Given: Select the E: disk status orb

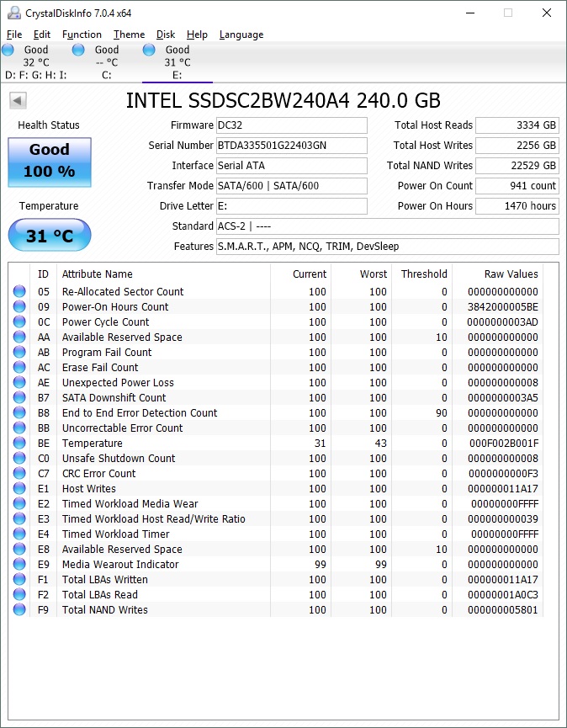Looking at the screenshot, I should [149, 50].
